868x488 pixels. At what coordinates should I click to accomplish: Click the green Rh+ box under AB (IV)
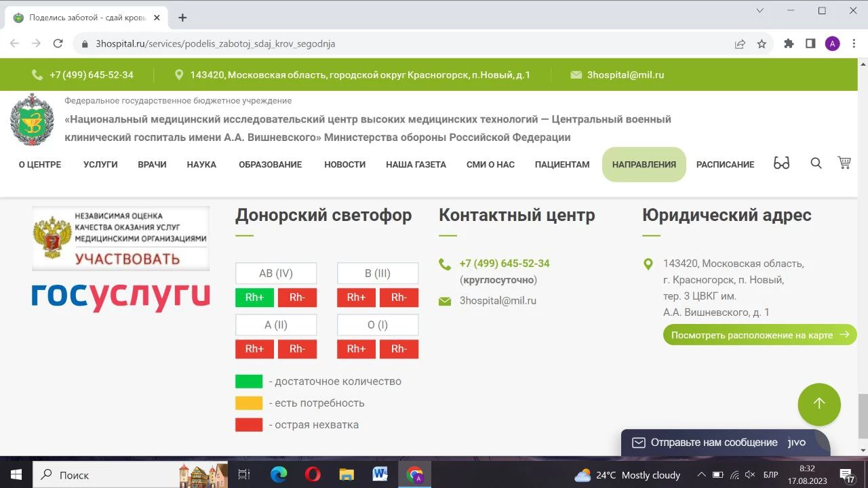click(x=254, y=298)
